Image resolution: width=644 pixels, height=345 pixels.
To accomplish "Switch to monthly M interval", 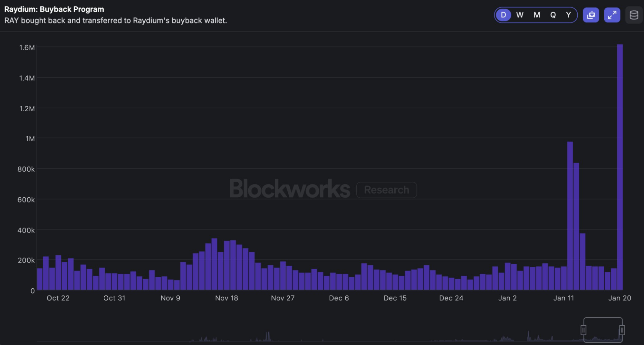I will [x=537, y=15].
